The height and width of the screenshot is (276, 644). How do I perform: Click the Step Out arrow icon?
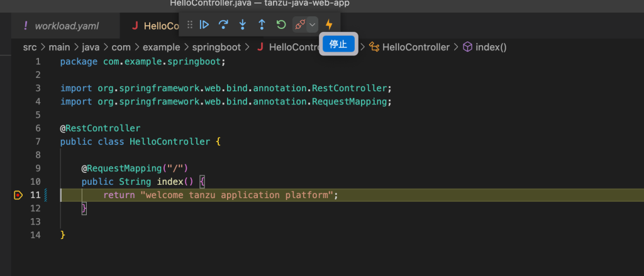(x=262, y=25)
